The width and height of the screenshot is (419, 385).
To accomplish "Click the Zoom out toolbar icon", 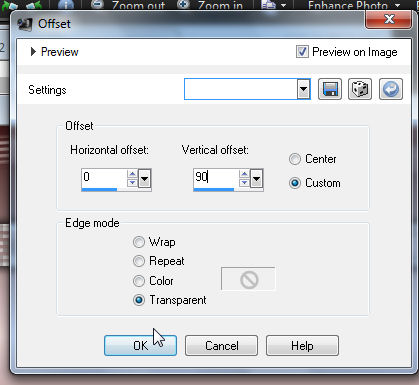I will point(97,4).
